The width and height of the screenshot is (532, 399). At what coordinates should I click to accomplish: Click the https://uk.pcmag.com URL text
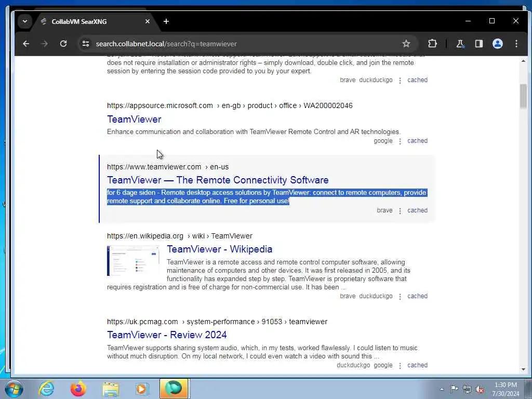point(142,322)
